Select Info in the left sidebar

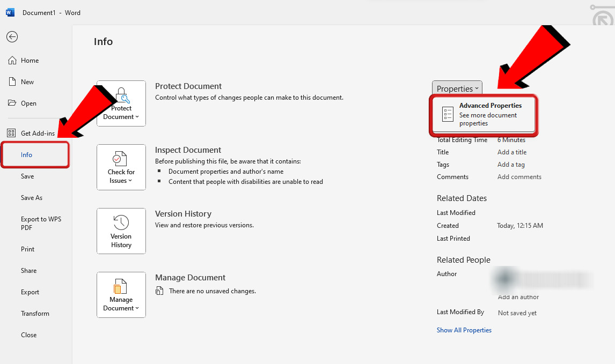point(27,155)
